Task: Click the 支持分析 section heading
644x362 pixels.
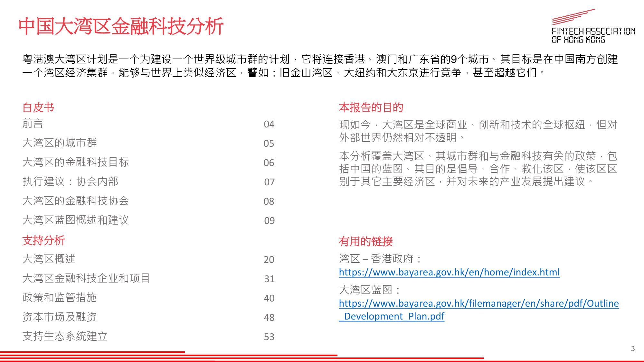Action: [43, 241]
